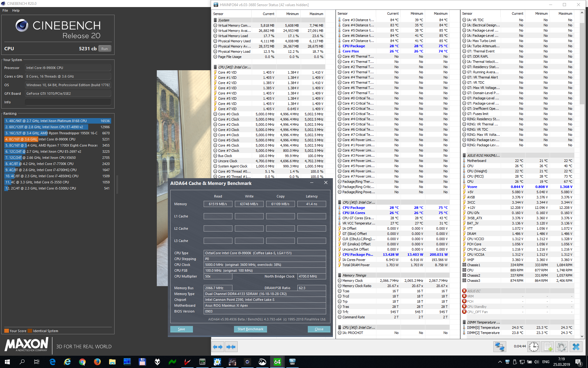Open Firefox from the taskbar

pyautogui.click(x=97, y=362)
